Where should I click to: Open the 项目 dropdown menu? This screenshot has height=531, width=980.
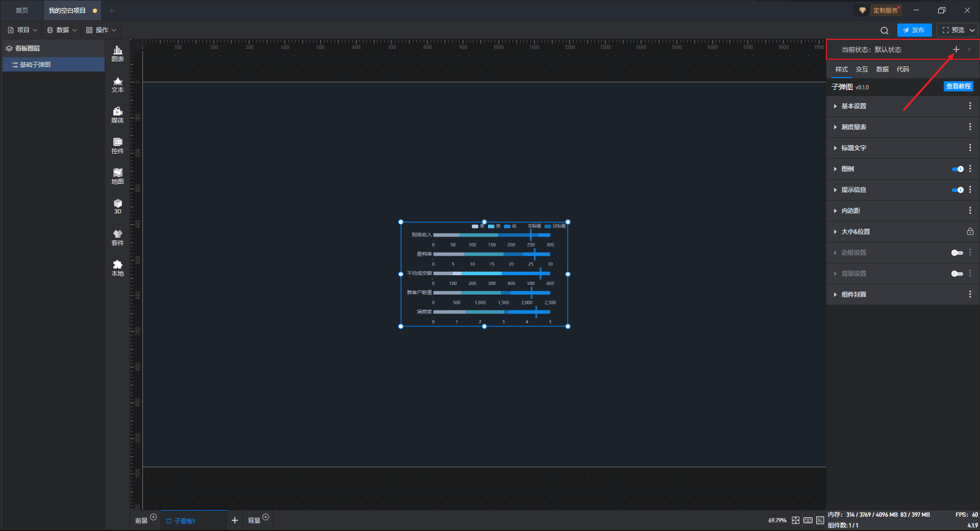(x=23, y=30)
